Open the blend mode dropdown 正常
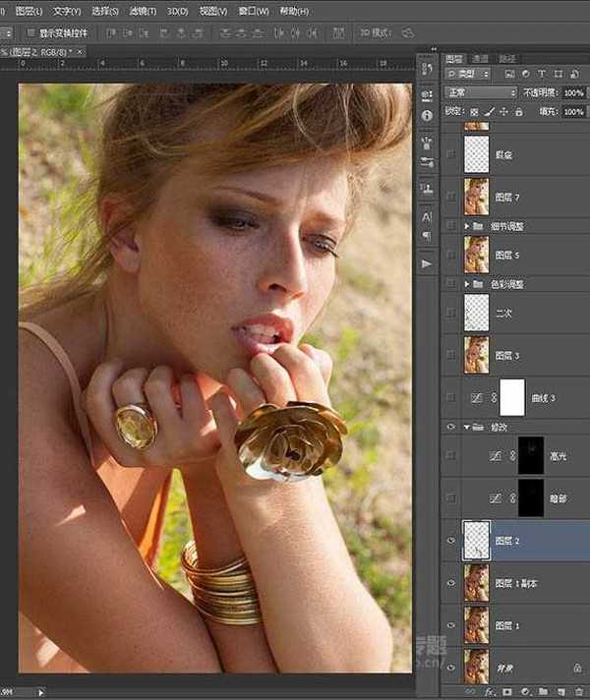This screenshot has height=700, width=590. click(481, 92)
